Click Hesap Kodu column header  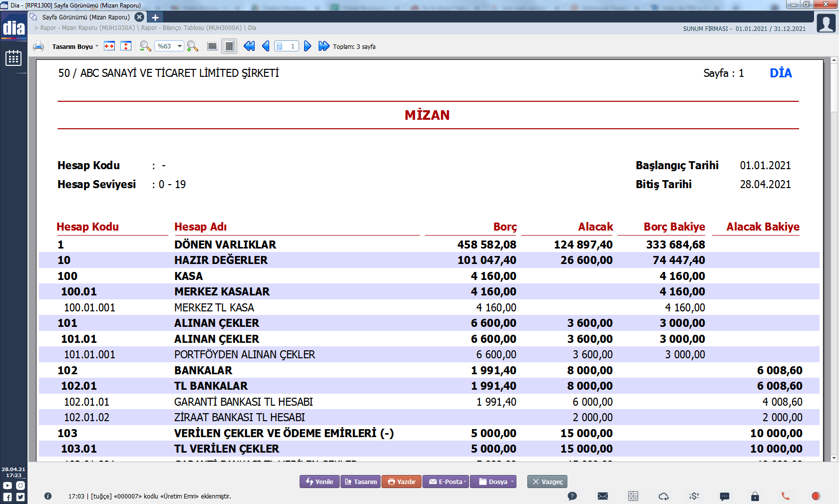pyautogui.click(x=87, y=227)
